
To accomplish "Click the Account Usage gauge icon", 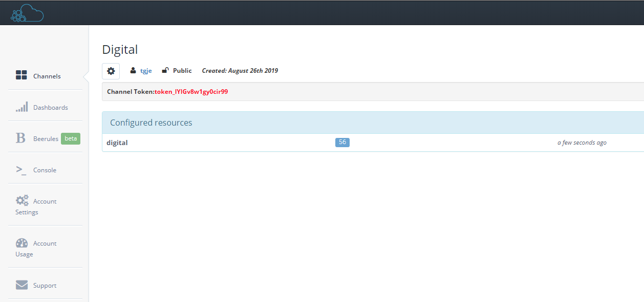I will 22,243.
